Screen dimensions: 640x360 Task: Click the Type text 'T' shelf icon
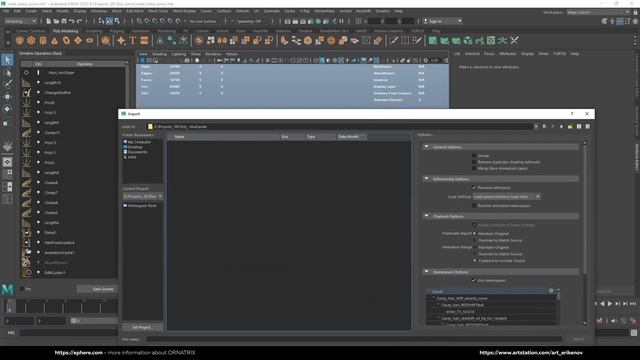(x=133, y=40)
